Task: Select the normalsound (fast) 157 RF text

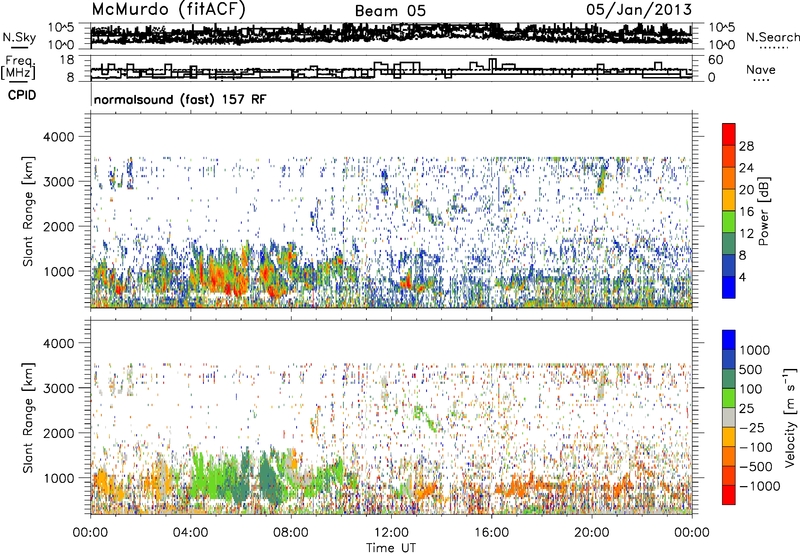Action: point(180,99)
